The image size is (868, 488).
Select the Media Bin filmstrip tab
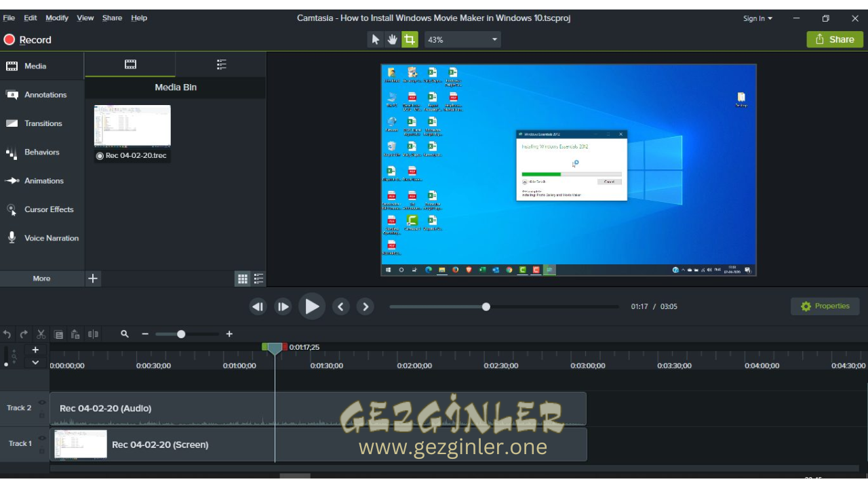pos(130,64)
